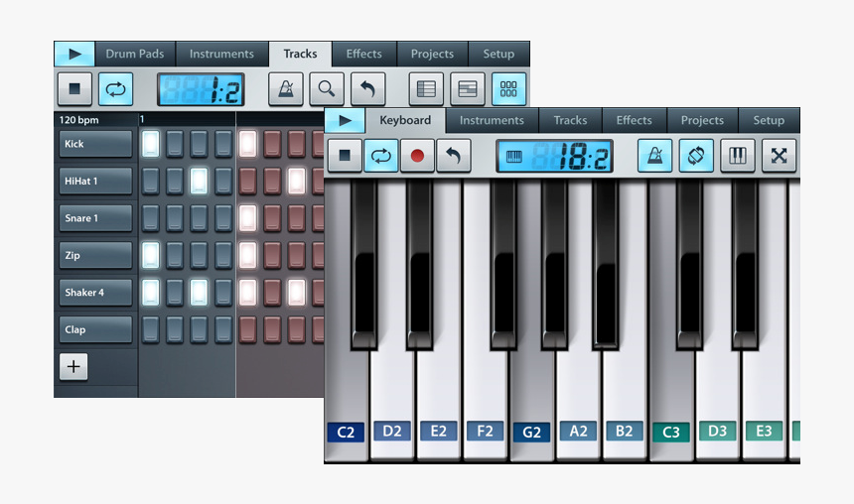Click play button in Keyboard window
Screen dimensions: 854x504
[345, 120]
